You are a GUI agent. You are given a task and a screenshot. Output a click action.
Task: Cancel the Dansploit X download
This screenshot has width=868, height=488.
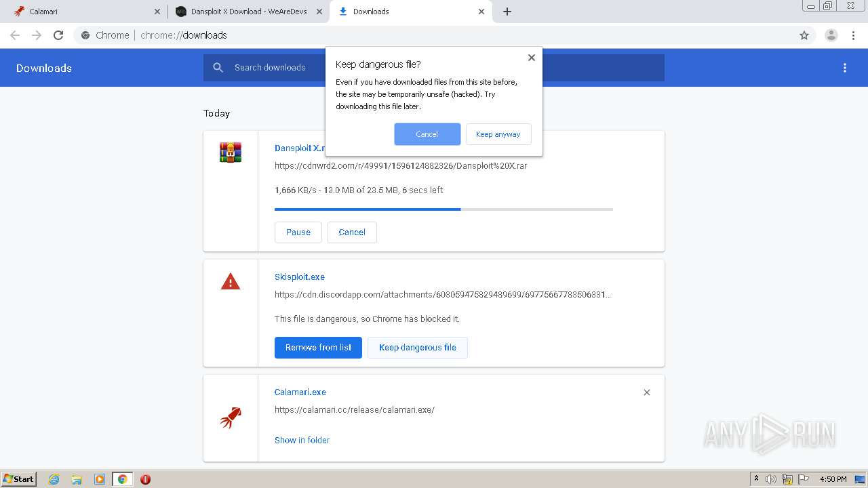pos(352,232)
